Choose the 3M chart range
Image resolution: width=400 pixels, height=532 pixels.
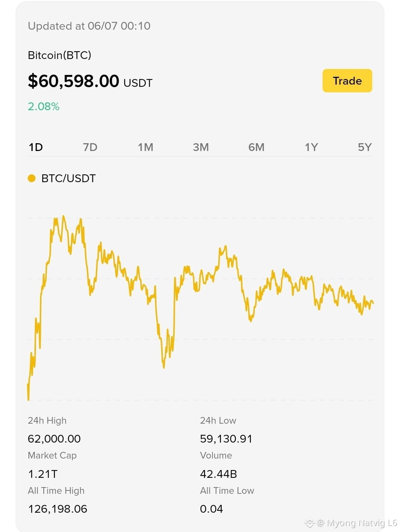click(x=201, y=147)
